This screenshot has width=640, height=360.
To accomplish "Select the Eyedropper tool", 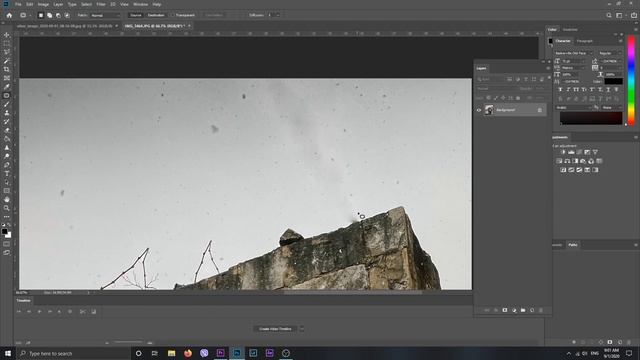I will tap(7, 87).
